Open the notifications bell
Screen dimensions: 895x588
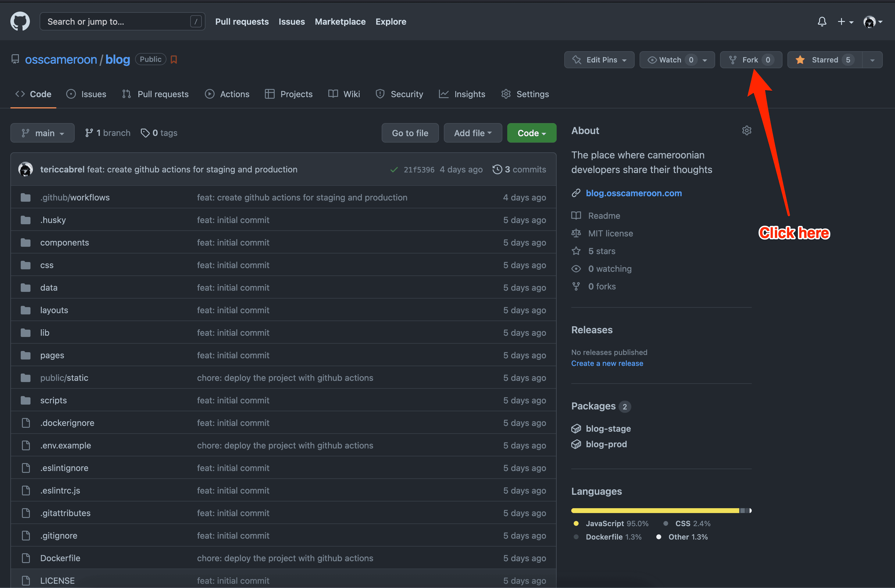tap(822, 22)
